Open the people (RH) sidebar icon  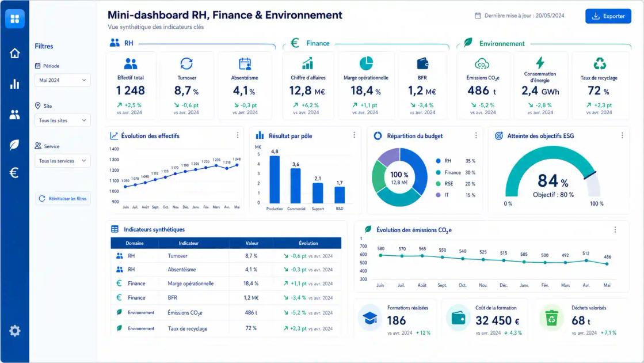click(15, 115)
